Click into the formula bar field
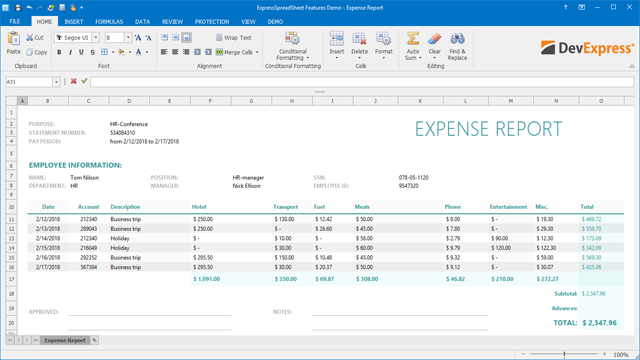Screen dimensions: 640x360 click(x=362, y=82)
